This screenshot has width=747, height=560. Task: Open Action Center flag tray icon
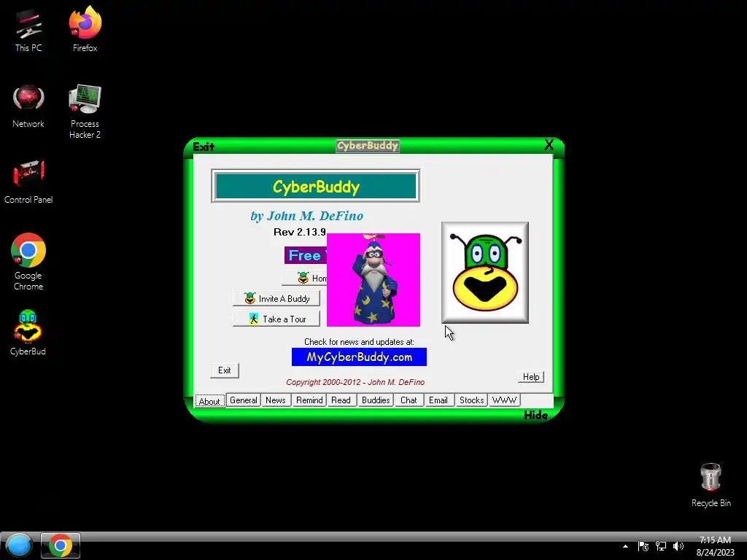point(643,547)
